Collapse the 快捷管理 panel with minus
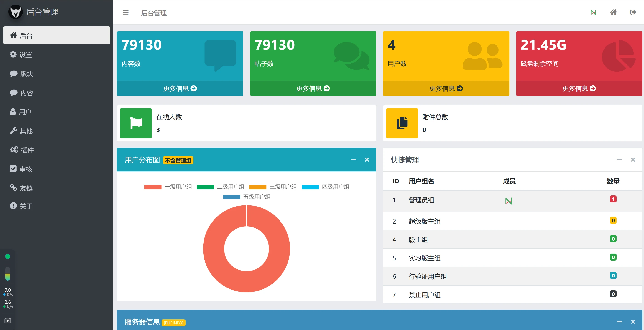644x330 pixels. point(619,160)
